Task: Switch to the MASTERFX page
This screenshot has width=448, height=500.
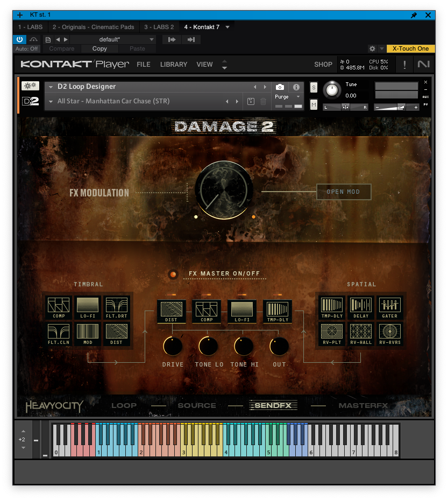Action: [x=363, y=406]
